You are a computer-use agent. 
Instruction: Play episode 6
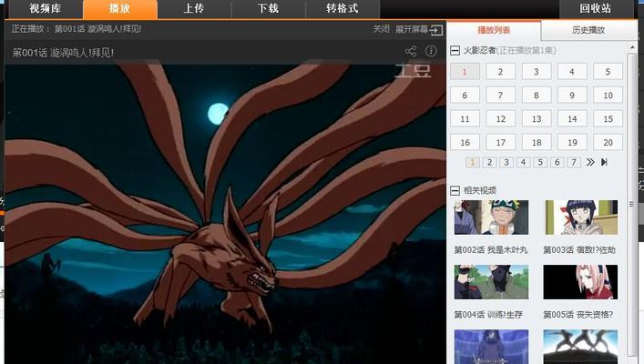[465, 96]
